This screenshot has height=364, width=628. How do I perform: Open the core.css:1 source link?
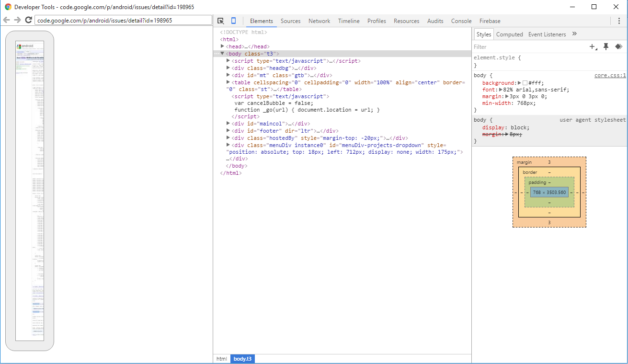[x=610, y=76]
